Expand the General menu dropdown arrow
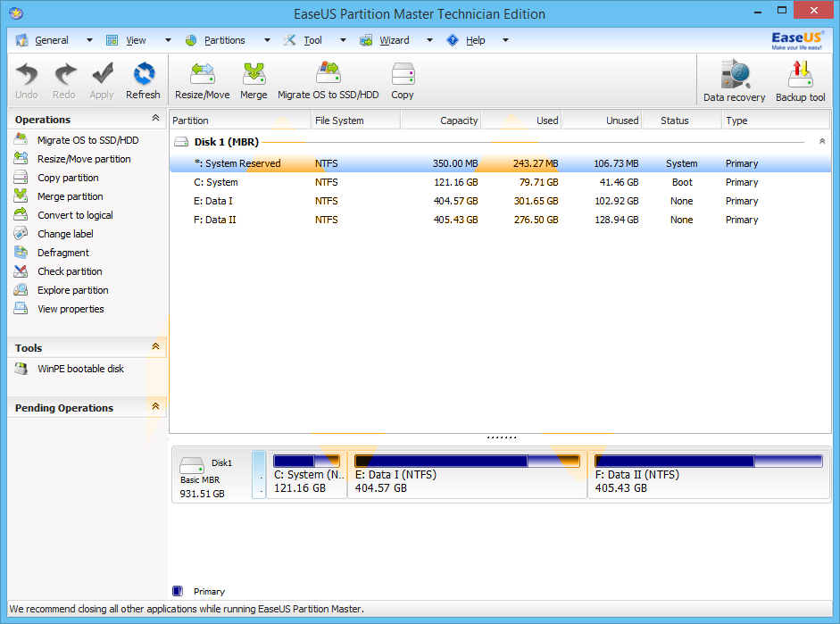Screen dimensions: 840x624 click(x=89, y=40)
